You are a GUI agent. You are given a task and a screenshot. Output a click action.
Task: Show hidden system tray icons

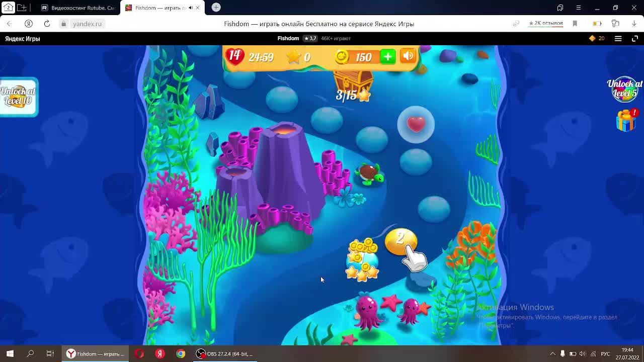(552, 354)
